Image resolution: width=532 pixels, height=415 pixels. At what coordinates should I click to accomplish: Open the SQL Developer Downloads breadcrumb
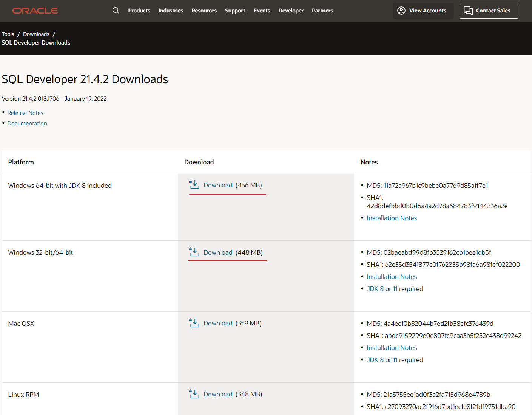(x=36, y=43)
